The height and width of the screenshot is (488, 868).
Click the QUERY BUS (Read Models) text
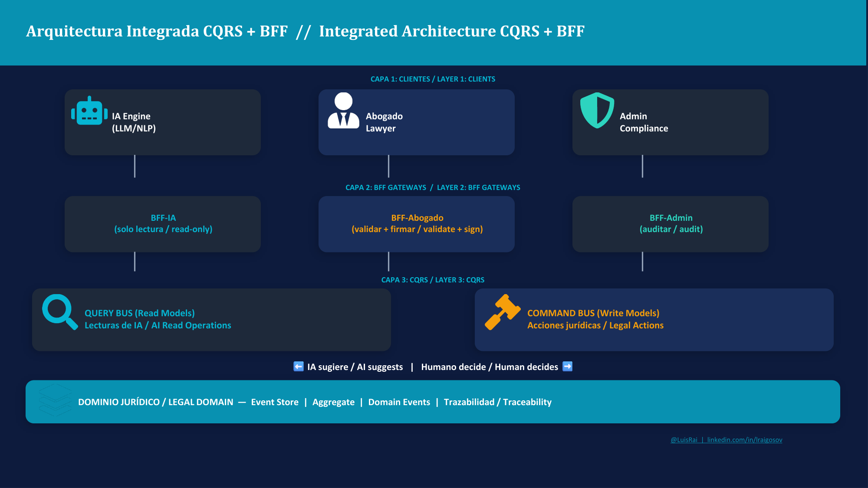click(140, 313)
